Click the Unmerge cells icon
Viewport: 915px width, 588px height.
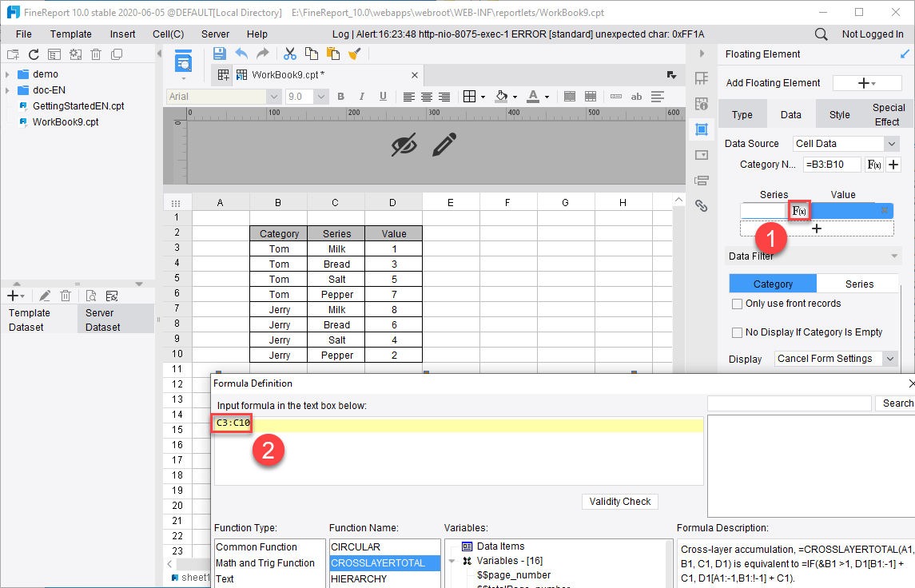tap(591, 97)
